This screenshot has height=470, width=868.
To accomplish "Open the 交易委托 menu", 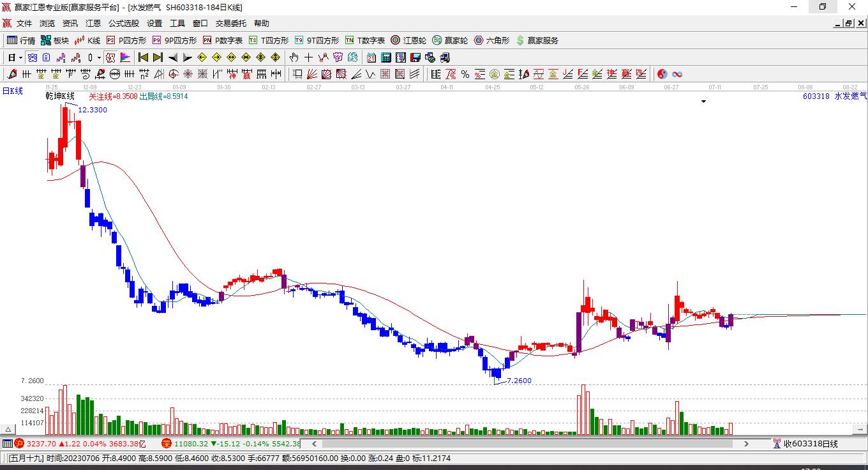I will (x=231, y=24).
